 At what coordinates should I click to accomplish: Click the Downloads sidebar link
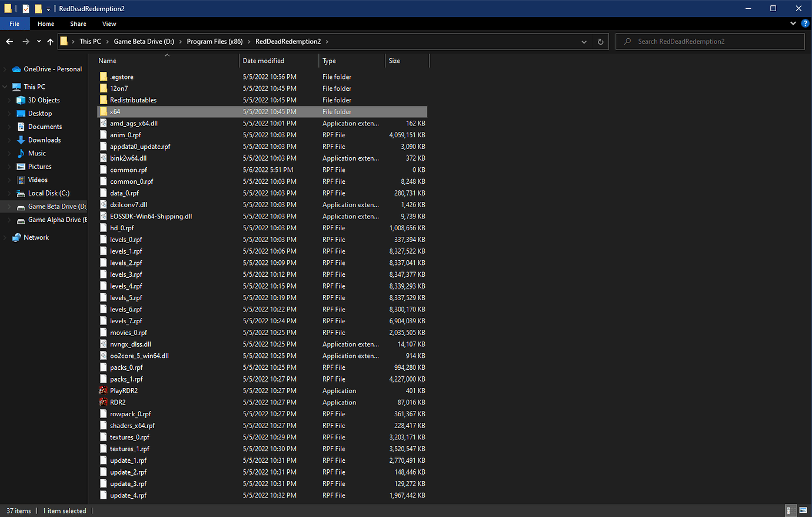44,140
